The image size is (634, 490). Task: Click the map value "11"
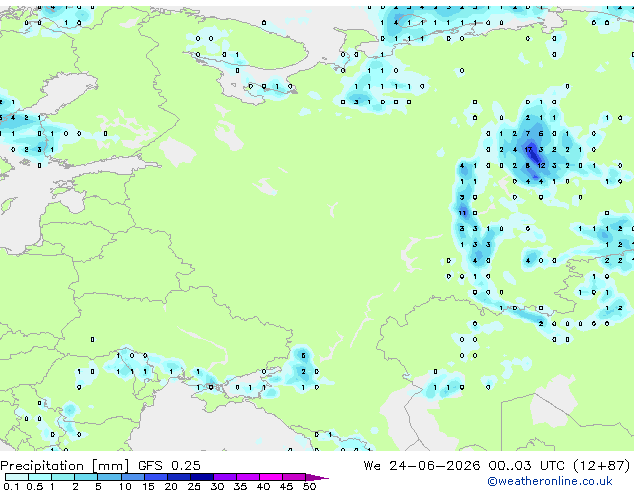coord(462,213)
